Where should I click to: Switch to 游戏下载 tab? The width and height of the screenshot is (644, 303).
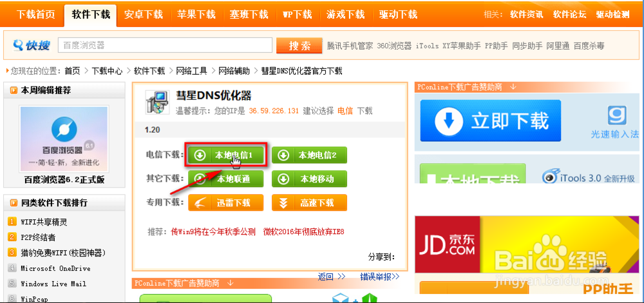click(x=345, y=15)
